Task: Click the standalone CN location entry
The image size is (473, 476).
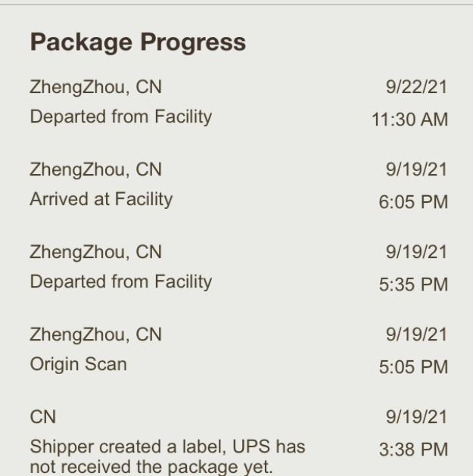Action: pos(43,416)
